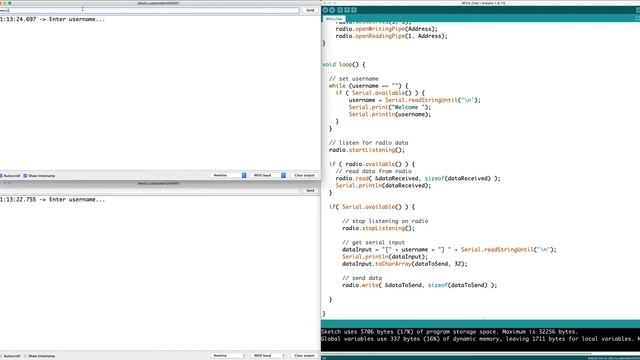Screen dimensions: 640x360
Task: Click the 'dataInput.toCharArray(dataToSend, 32);' line
Action: (x=404, y=264)
